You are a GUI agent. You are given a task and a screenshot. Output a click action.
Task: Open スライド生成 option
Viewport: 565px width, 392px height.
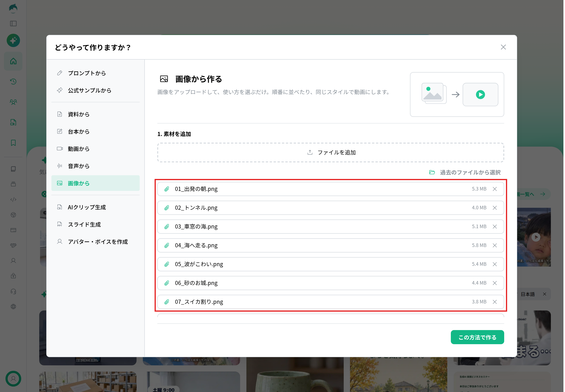95,224
